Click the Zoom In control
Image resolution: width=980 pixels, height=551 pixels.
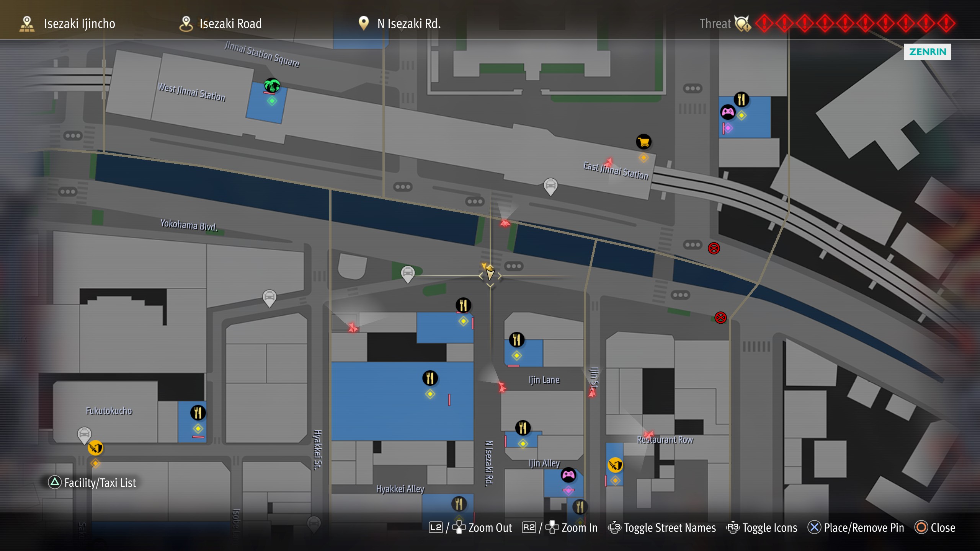click(560, 528)
